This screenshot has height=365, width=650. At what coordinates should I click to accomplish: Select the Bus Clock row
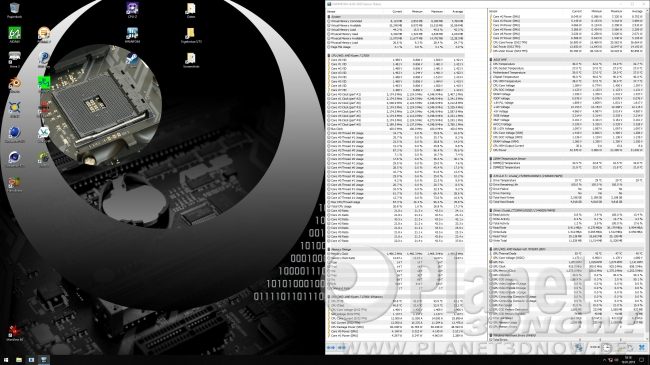395,129
